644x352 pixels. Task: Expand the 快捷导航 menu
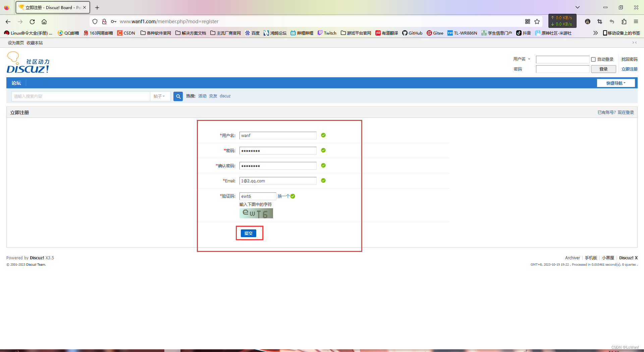click(616, 83)
